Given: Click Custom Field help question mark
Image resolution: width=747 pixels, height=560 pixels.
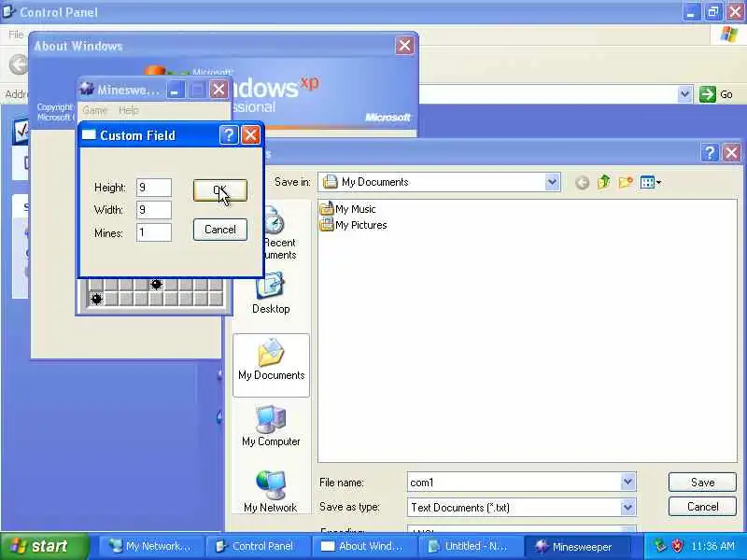Looking at the screenshot, I should [x=229, y=135].
